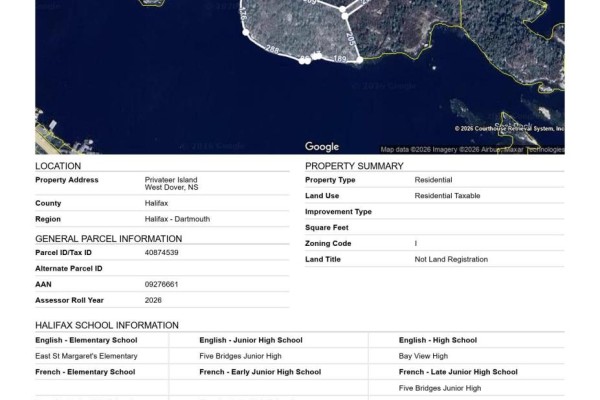
Task: Click the Square Feet label
Action: tap(326, 227)
